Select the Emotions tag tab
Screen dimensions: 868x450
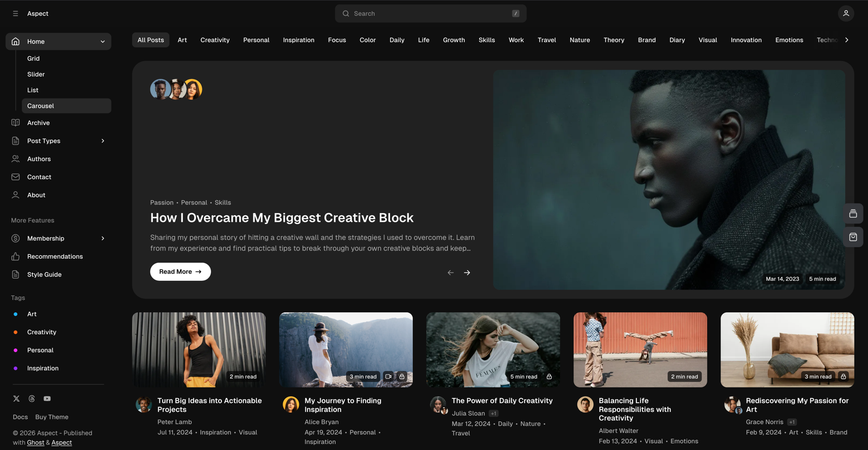(x=789, y=40)
